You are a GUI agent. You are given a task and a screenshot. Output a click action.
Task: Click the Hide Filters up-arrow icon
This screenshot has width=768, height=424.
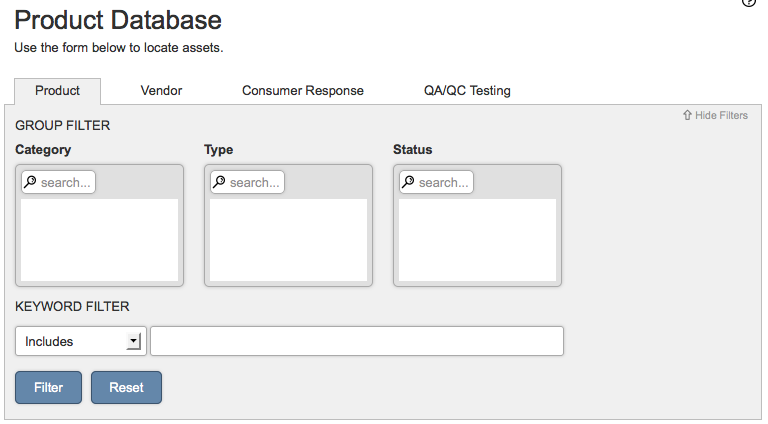[x=687, y=115]
